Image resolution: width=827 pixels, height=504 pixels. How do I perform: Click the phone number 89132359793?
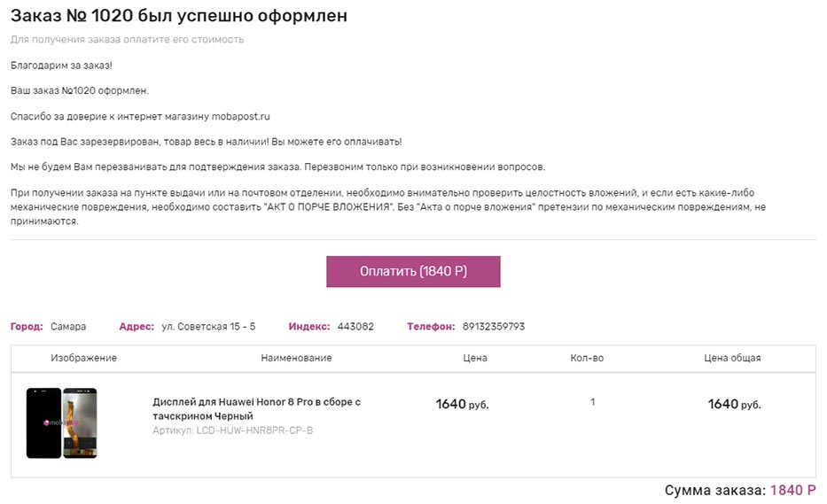pos(494,327)
